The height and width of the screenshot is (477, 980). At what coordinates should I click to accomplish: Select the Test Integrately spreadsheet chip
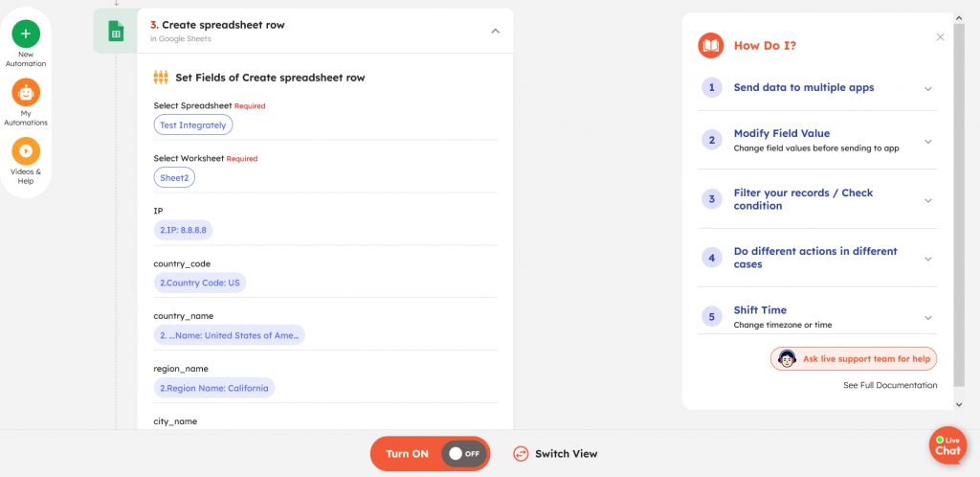pyautogui.click(x=193, y=125)
